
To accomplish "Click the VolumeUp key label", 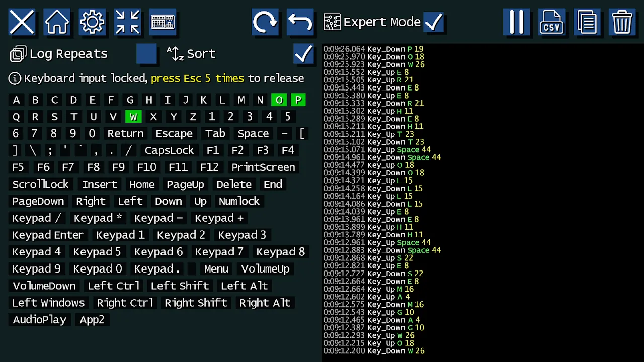I will tap(265, 268).
